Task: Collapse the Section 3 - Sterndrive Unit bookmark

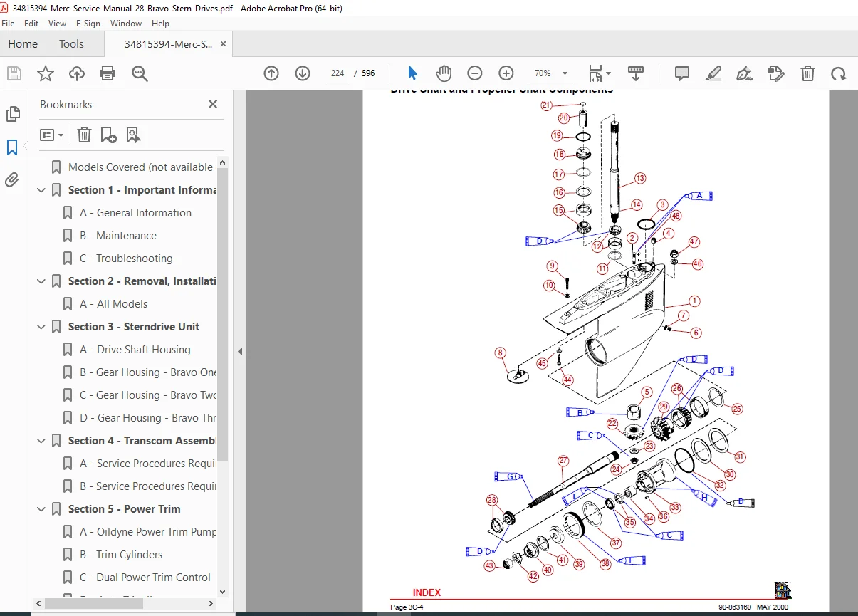Action: [x=41, y=327]
